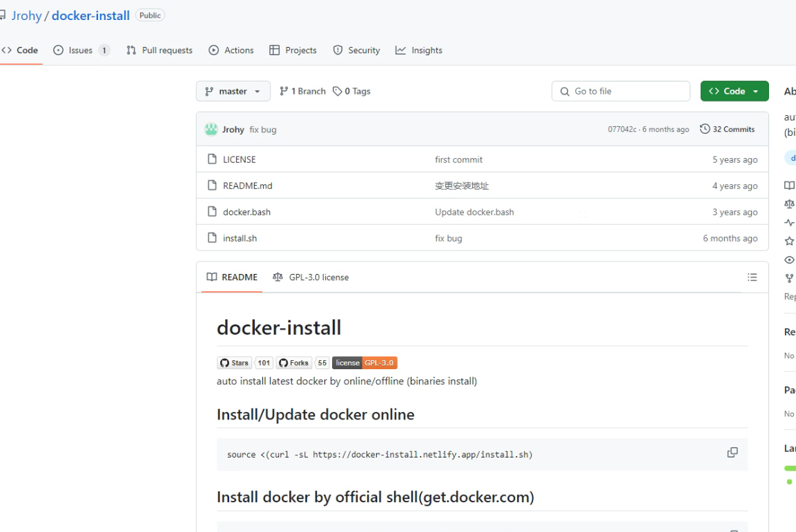Click the clock history icon beside Commits

(705, 129)
